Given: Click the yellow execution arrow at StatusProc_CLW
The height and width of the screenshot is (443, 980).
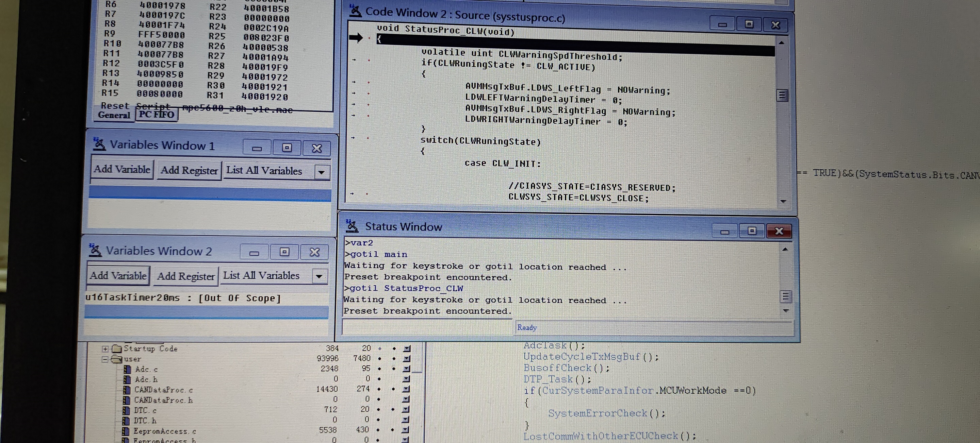Looking at the screenshot, I should click(x=357, y=38).
